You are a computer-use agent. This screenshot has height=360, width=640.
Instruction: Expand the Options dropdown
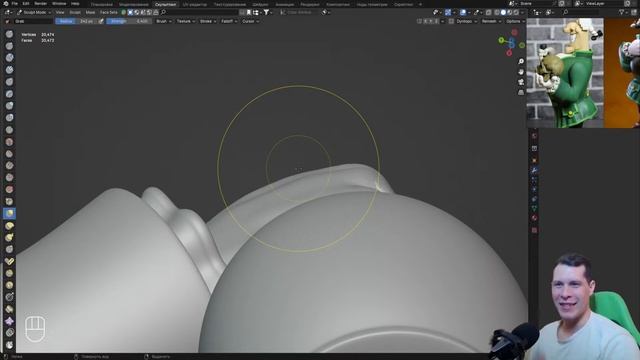[515, 21]
